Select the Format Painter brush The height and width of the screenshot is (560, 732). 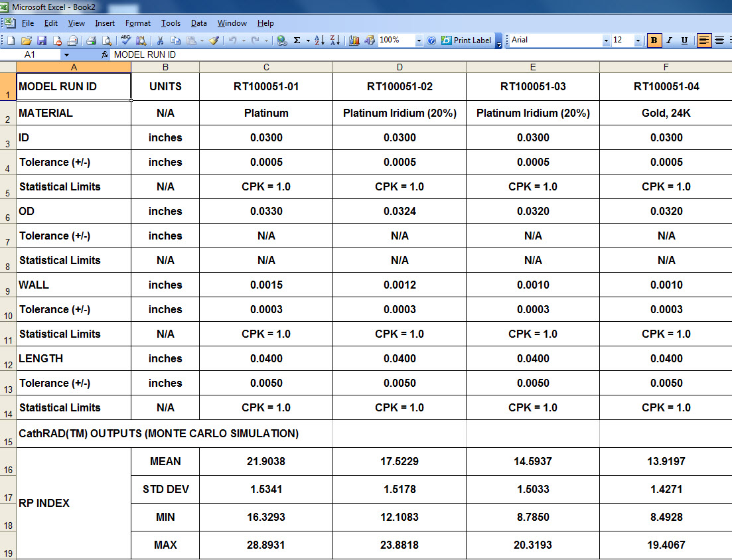214,40
